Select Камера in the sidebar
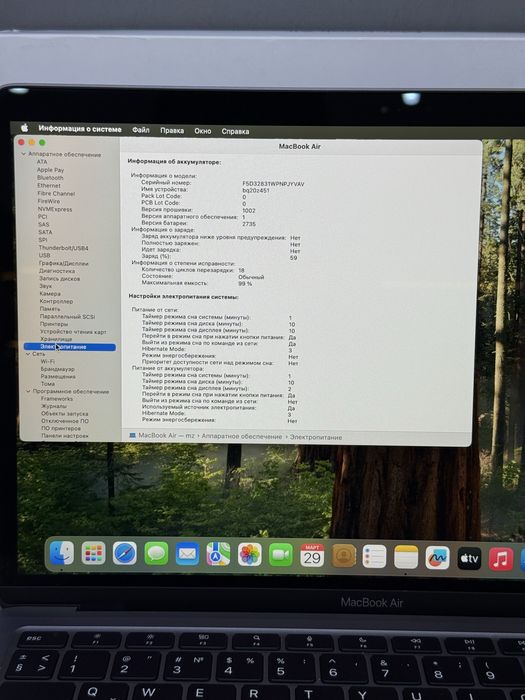 [50, 294]
